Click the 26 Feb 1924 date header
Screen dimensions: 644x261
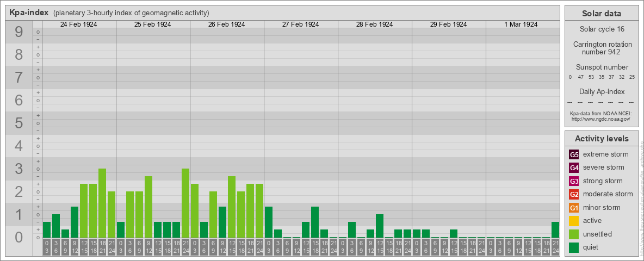[x=227, y=24]
